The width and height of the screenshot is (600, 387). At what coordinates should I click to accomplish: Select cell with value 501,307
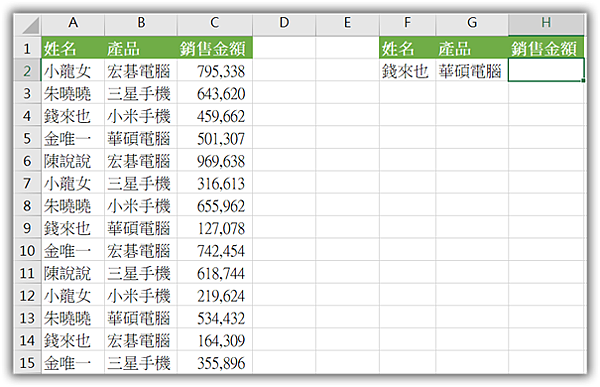[x=215, y=138]
